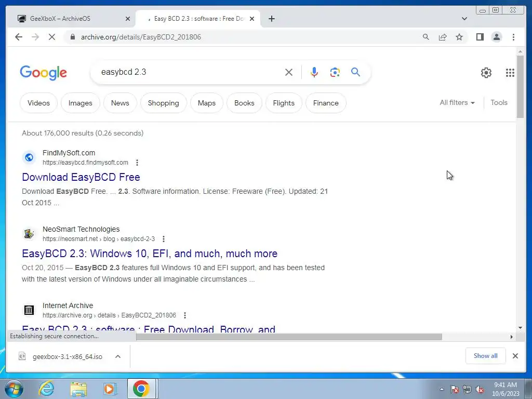Bookmark this tab with the star icon

click(x=459, y=37)
